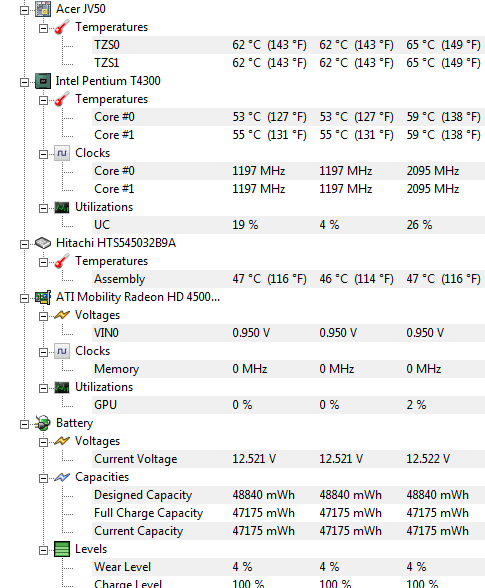Click the thermometer icon under Hitachi drive
The image size is (485, 588).
(x=62, y=261)
